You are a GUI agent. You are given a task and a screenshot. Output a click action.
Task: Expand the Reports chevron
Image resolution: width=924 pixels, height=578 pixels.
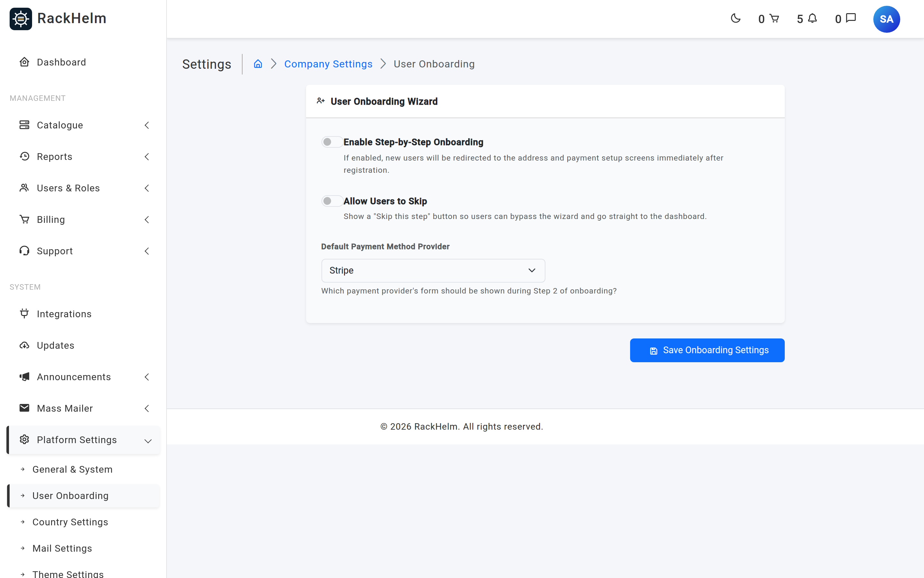tap(147, 156)
